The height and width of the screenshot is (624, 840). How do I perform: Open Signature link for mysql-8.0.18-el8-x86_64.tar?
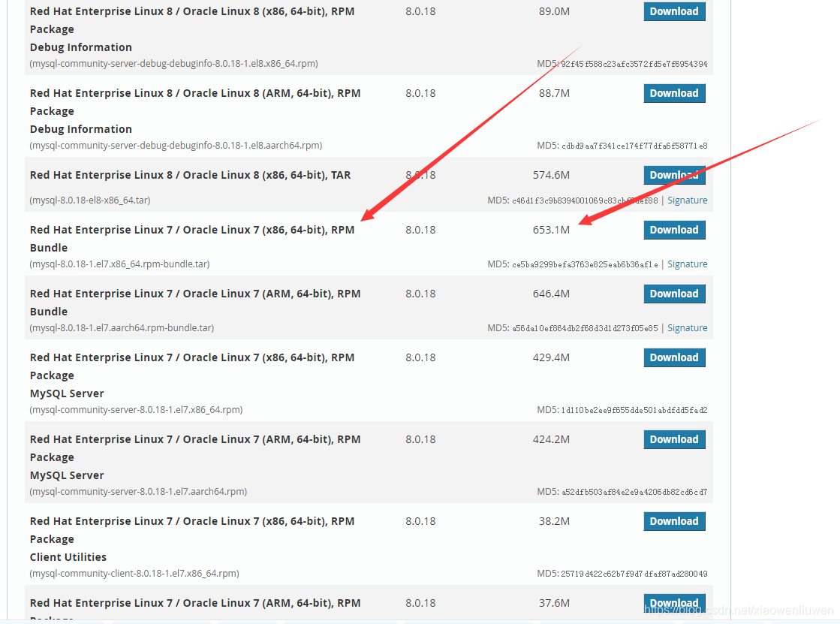pos(688,200)
